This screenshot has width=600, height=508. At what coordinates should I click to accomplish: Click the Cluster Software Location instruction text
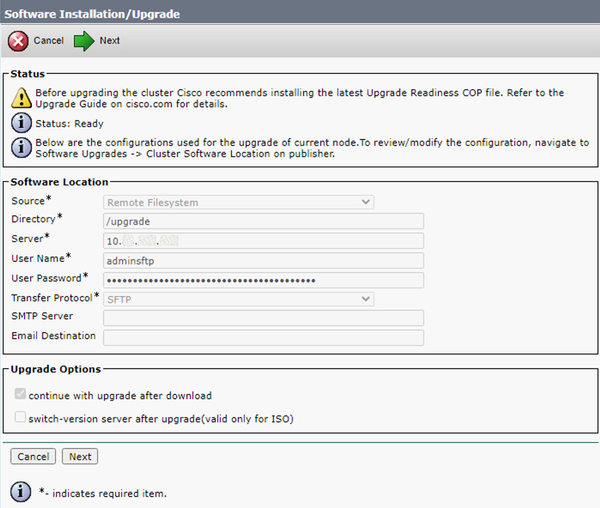point(312,148)
